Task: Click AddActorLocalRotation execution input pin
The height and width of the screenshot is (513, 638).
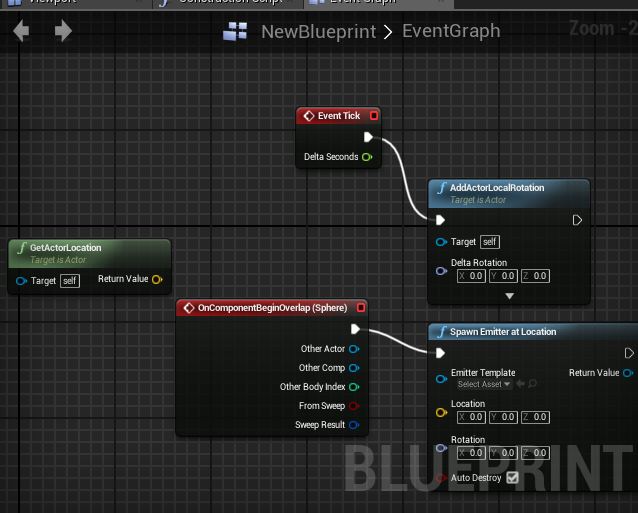Action: click(x=440, y=220)
